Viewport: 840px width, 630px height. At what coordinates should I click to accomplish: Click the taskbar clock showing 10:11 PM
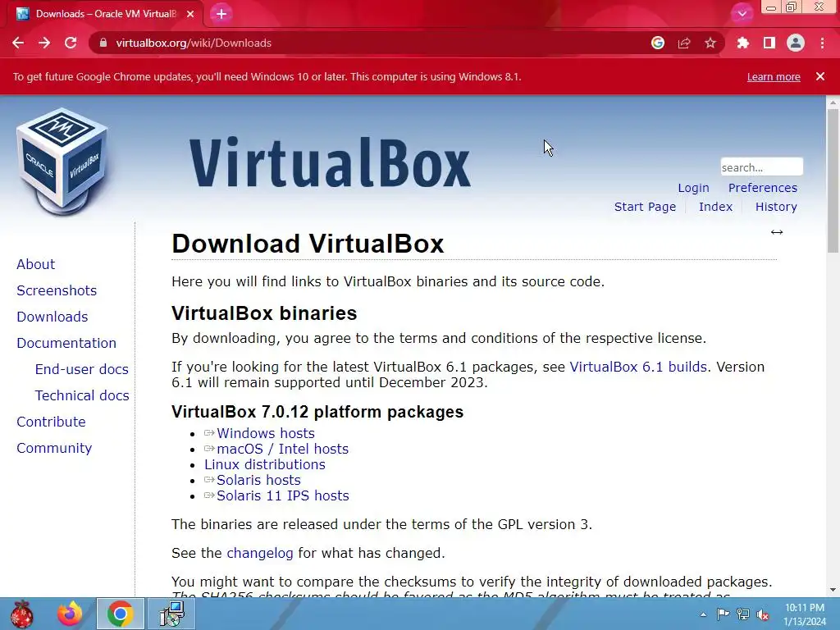805,614
